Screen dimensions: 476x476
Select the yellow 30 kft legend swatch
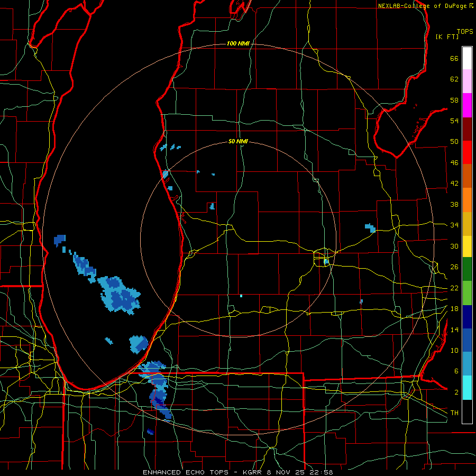coord(467,246)
